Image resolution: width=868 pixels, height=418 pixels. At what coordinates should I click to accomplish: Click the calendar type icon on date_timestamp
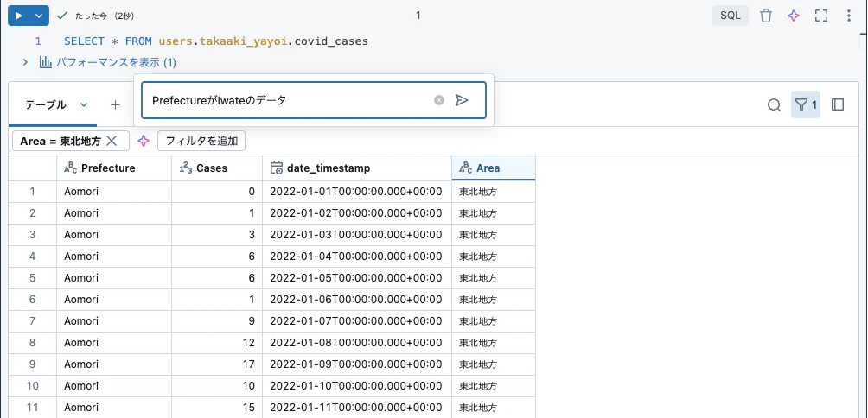tap(277, 168)
